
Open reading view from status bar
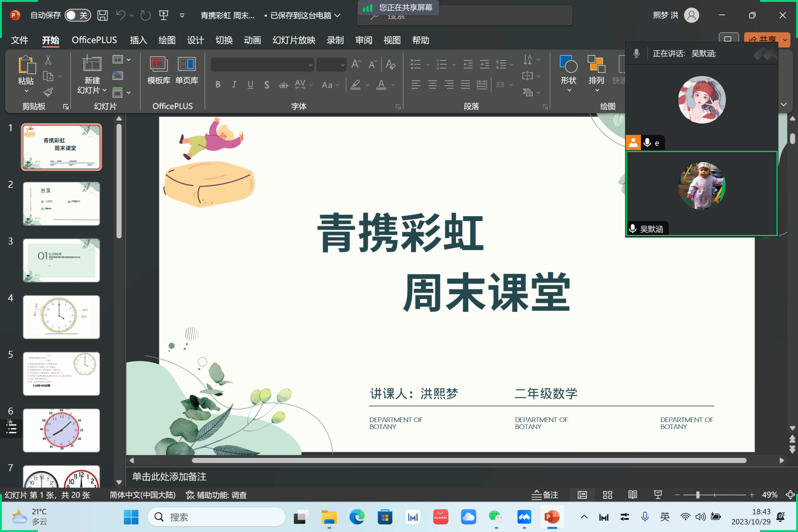tap(632, 495)
